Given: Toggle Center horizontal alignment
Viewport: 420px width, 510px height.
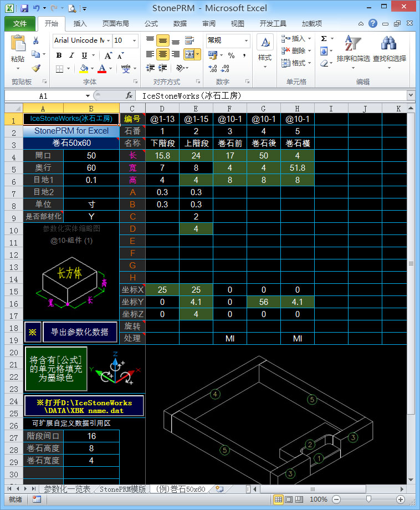Looking at the screenshot, I should point(162,54).
